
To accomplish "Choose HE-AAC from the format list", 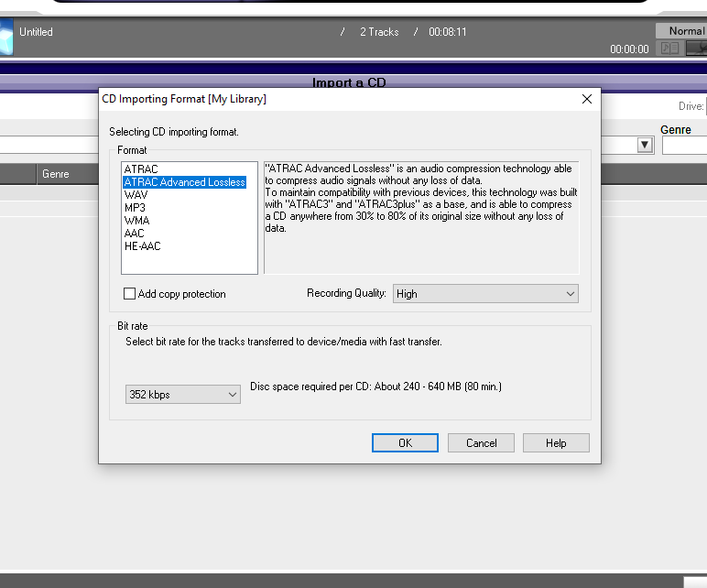I will [x=142, y=246].
